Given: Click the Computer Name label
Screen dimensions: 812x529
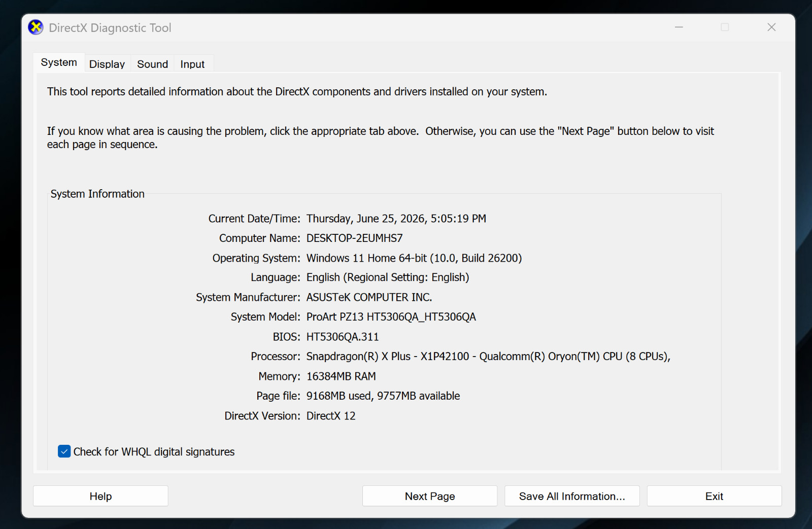Looking at the screenshot, I should click(260, 238).
